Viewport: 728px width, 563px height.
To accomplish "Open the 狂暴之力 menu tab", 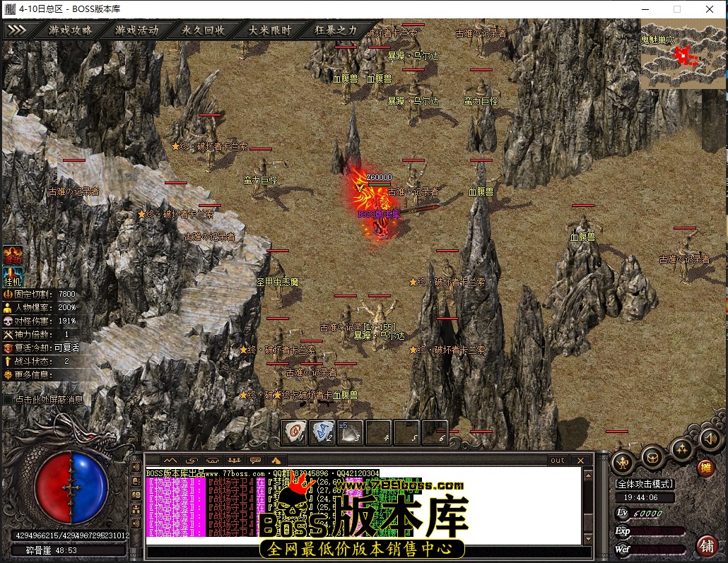I will click(336, 30).
